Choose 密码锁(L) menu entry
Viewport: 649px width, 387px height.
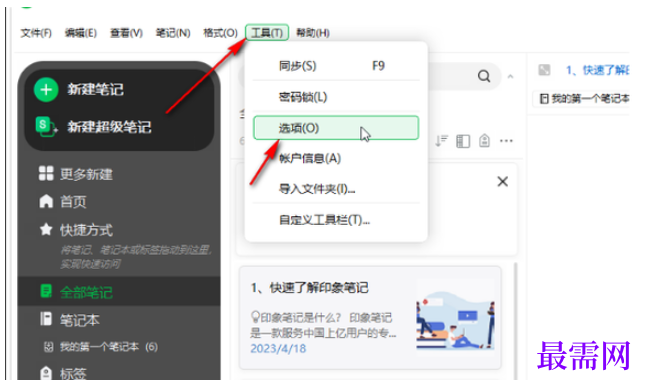pos(336,97)
